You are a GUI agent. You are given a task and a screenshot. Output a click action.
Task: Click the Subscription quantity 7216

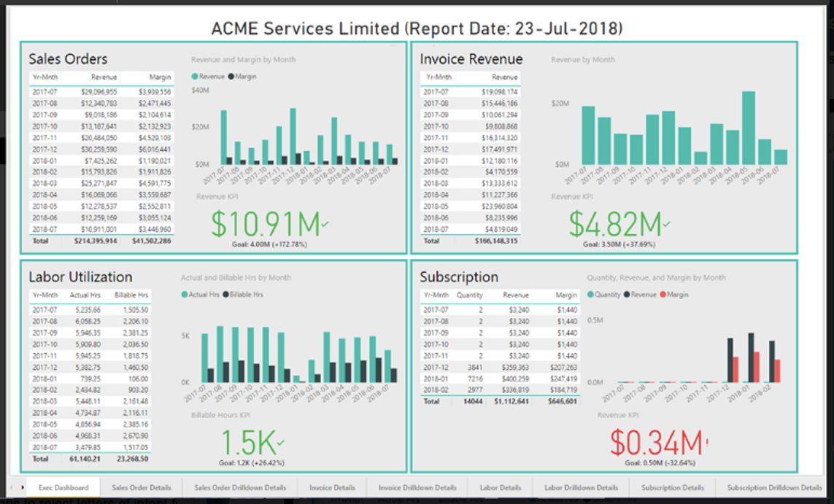point(475,379)
